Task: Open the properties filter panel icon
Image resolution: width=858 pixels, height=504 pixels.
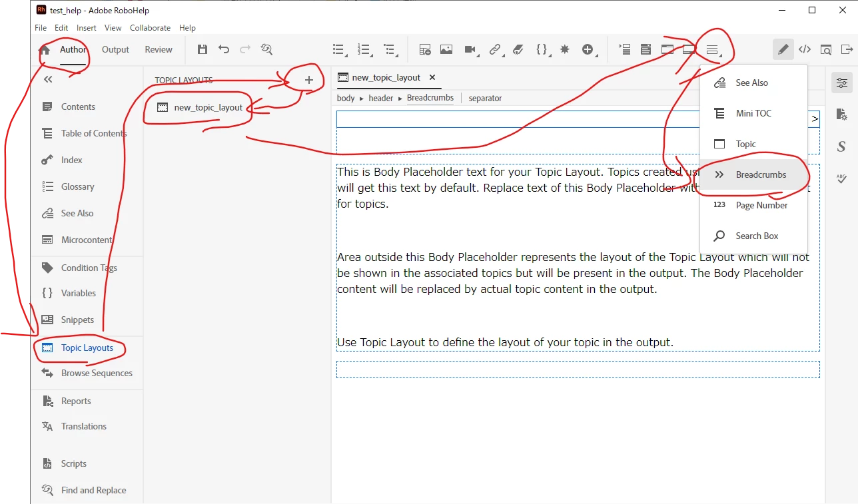Action: [842, 83]
